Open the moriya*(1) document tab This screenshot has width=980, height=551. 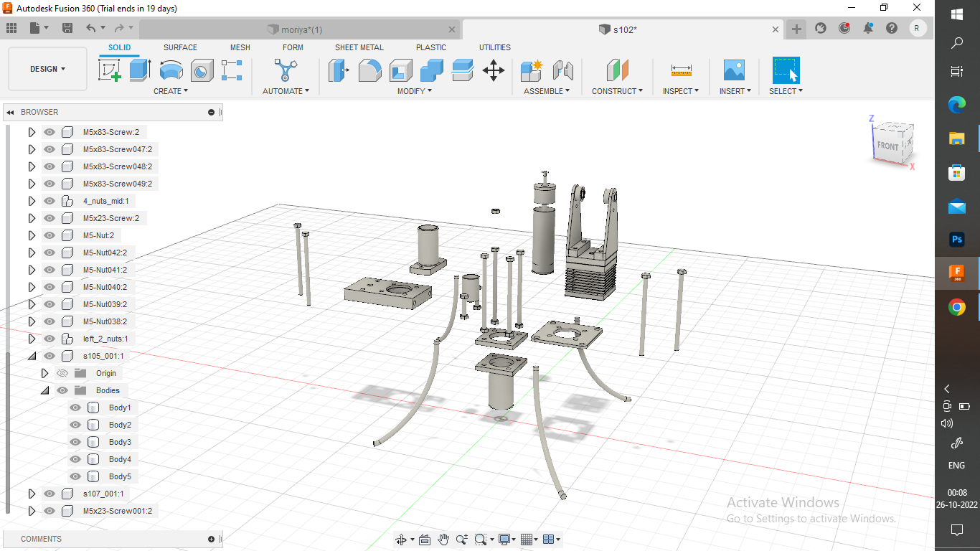pos(294,29)
